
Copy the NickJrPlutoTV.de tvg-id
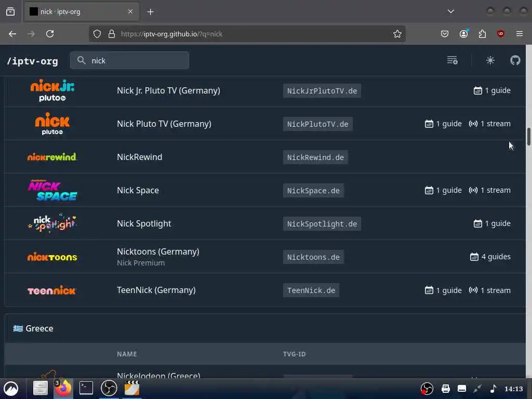click(x=322, y=91)
